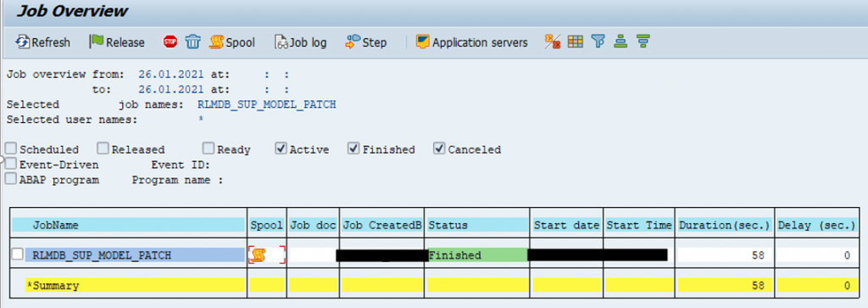Click the red STOP cancel-job icon

170,42
